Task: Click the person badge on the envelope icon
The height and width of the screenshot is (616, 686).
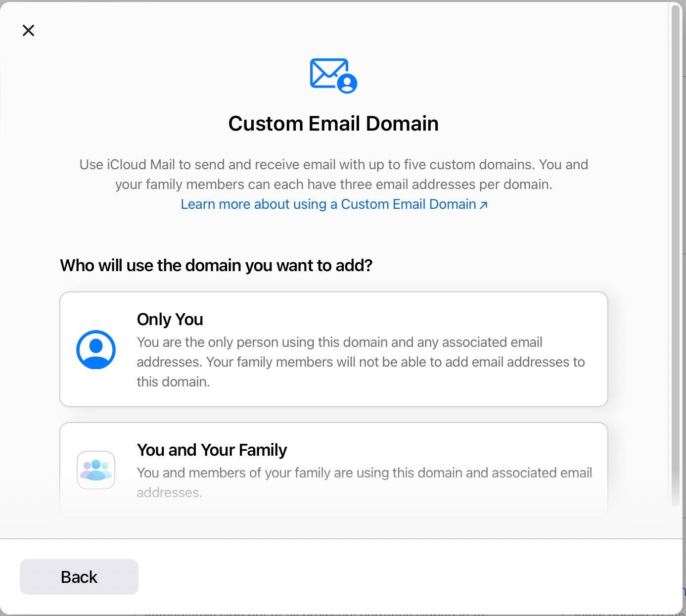Action: pyautogui.click(x=347, y=83)
